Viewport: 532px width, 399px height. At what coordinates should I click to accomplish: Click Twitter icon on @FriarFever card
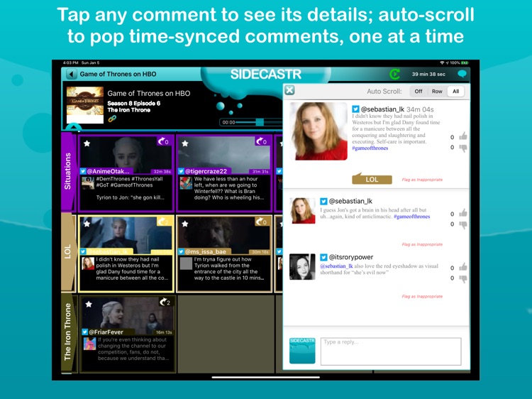click(x=85, y=332)
